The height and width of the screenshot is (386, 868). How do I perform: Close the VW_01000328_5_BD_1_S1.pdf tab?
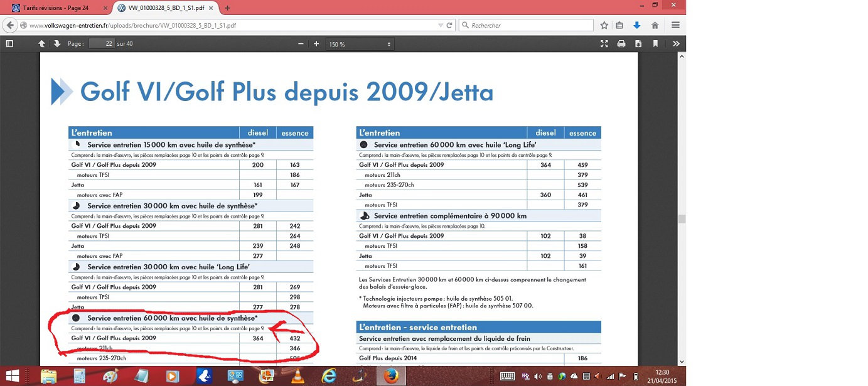(x=212, y=8)
